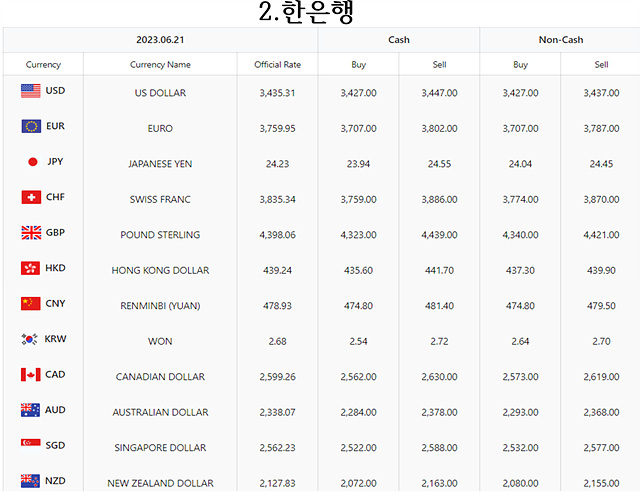
Task: Click the Hong Kong flag icon
Action: click(x=30, y=268)
